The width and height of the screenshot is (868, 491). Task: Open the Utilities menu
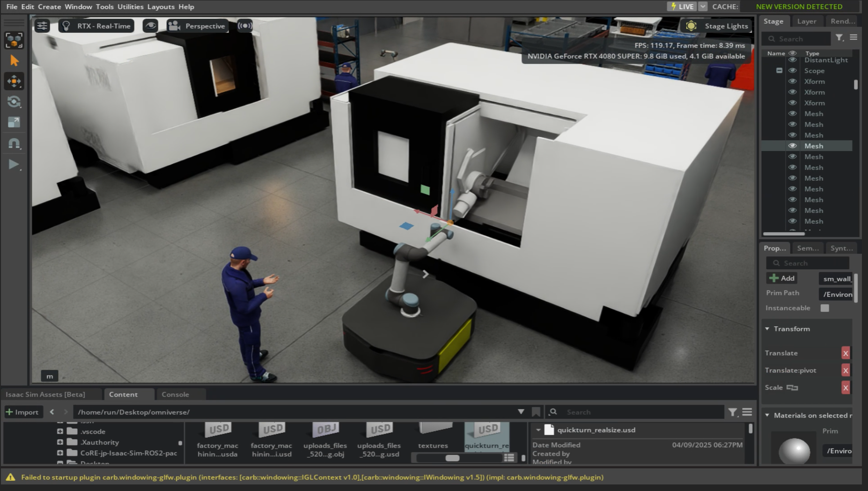coord(130,7)
